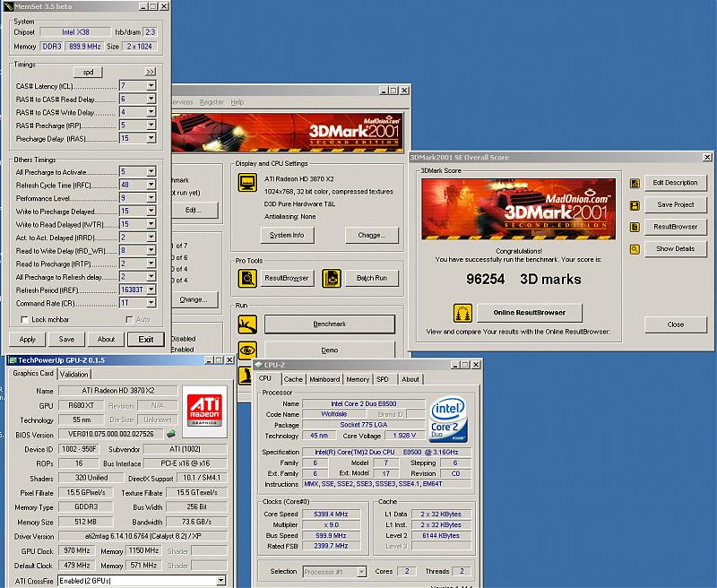Screen dimensions: 717x588
Task: Open the RAS# to CAS# Read Delay dropdown
Action: (x=151, y=99)
